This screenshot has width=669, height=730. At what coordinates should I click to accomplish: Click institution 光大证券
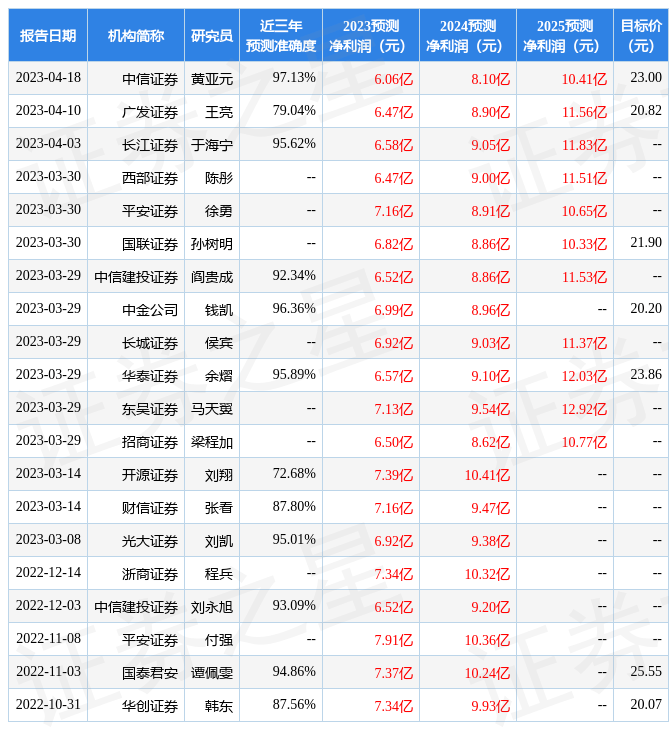150,542
